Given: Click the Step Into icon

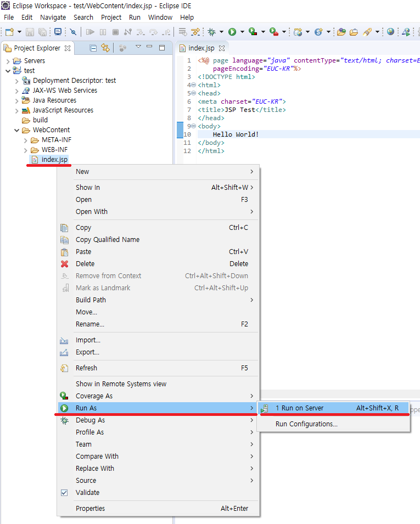Looking at the screenshot, I should 141,32.
